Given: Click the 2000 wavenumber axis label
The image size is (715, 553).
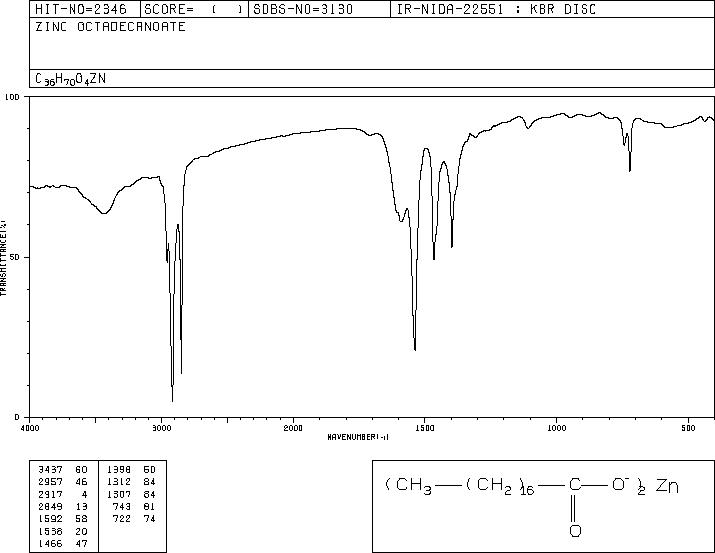Looking at the screenshot, I should [293, 428].
